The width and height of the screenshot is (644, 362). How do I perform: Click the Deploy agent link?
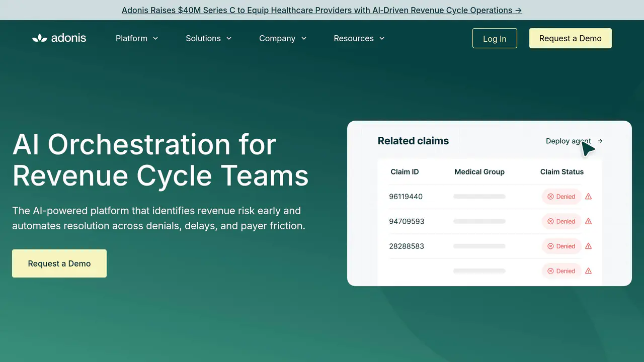point(574,141)
